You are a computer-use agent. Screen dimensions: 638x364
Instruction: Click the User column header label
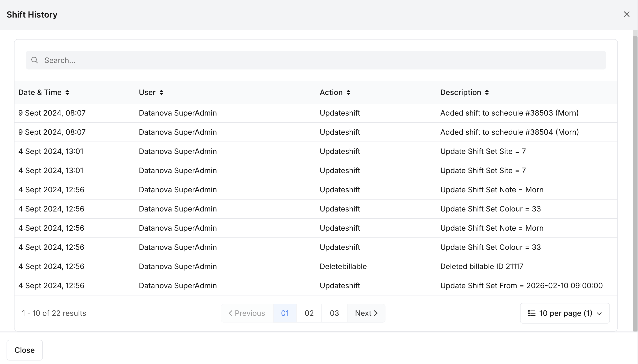[x=147, y=92]
